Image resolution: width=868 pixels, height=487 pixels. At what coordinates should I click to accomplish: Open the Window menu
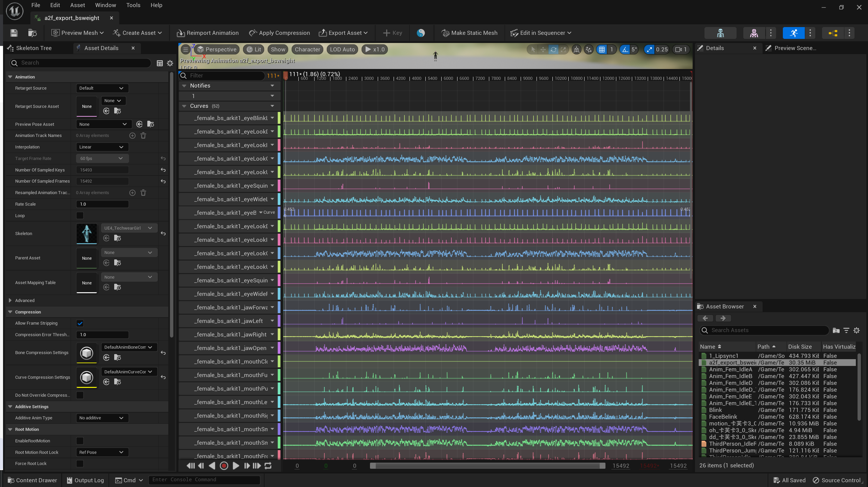(x=105, y=5)
